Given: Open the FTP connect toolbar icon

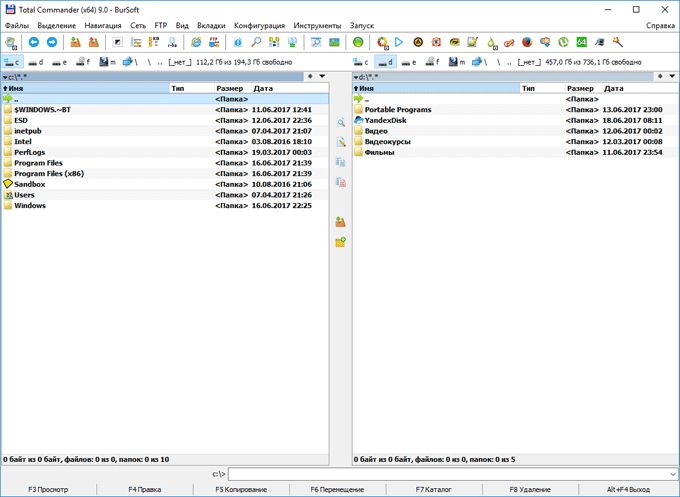Looking at the screenshot, I should [x=214, y=42].
